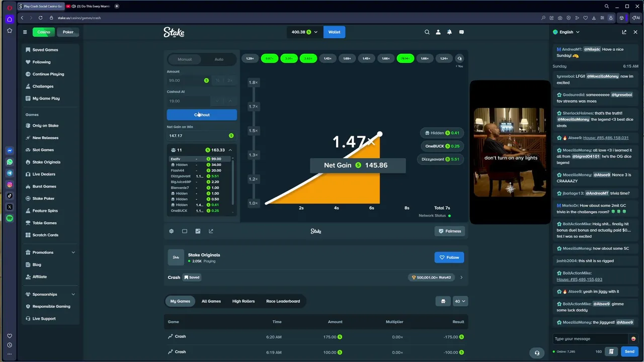Open the video thumbnail overlay
This screenshot has height=362, width=644.
pos(510,152)
